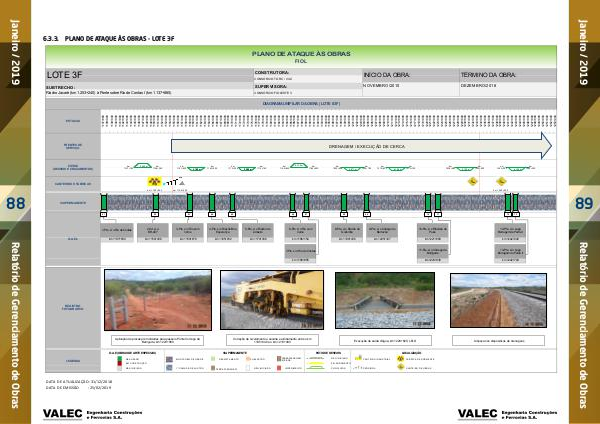Screen dimensions: 600x424
Task: Click the yellow warning sign icon near left of track
Action: [x=154, y=182]
